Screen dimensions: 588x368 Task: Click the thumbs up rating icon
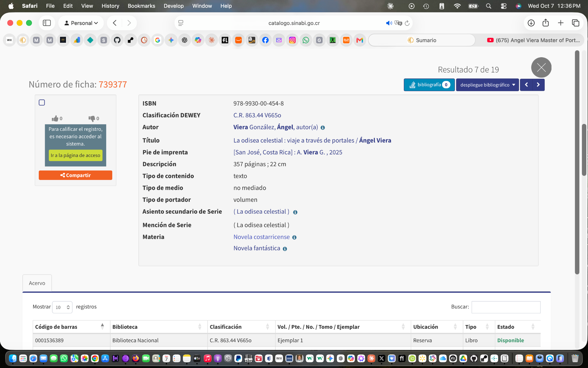click(55, 118)
